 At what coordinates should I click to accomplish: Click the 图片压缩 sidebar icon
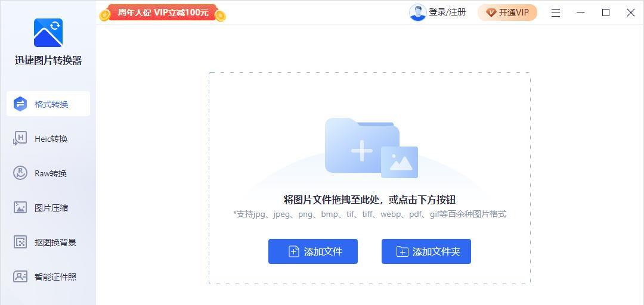[20, 208]
